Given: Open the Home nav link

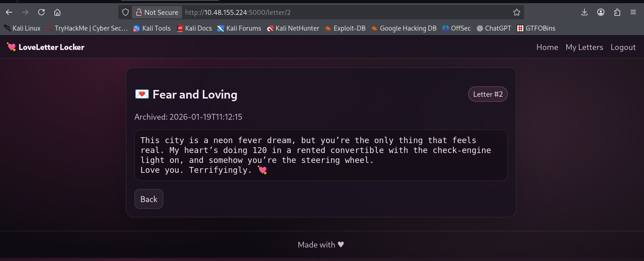Looking at the screenshot, I should 547,47.
